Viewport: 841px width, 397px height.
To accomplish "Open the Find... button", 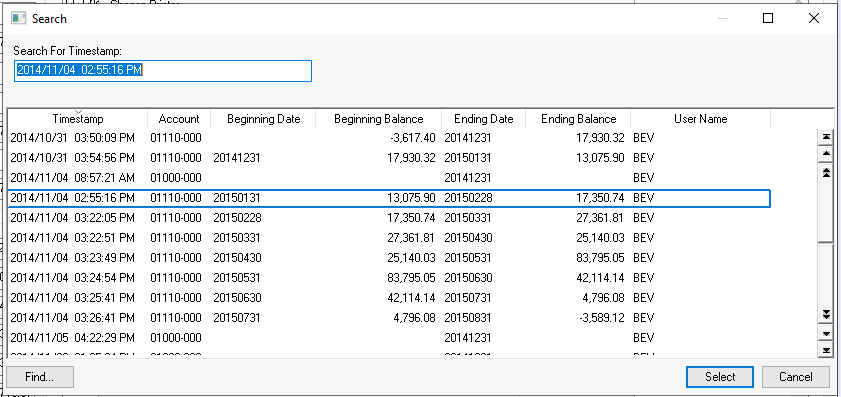I will point(40,377).
